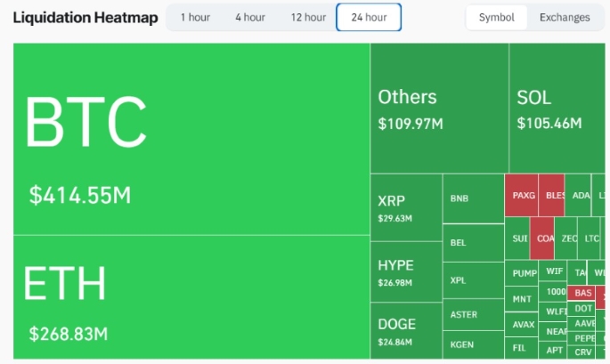610x364 pixels.
Task: Click the XPL heatmap tile
Action: click(473, 280)
